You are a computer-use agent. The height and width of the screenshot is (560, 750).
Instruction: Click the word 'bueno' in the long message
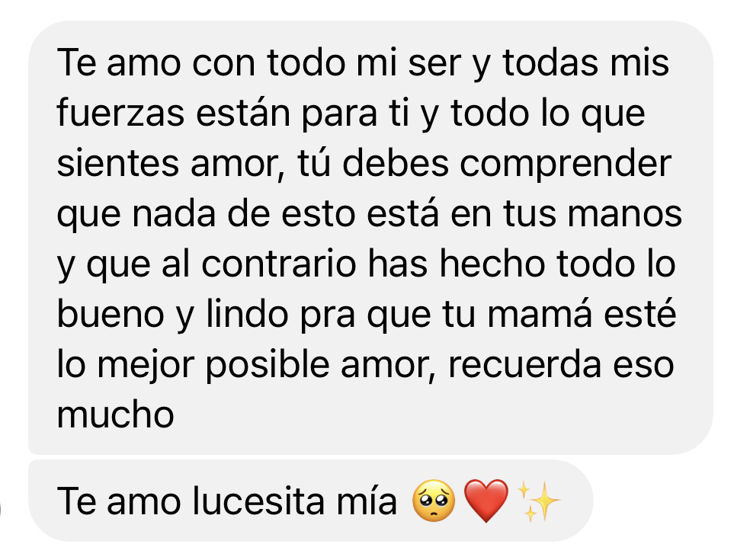tap(111, 314)
